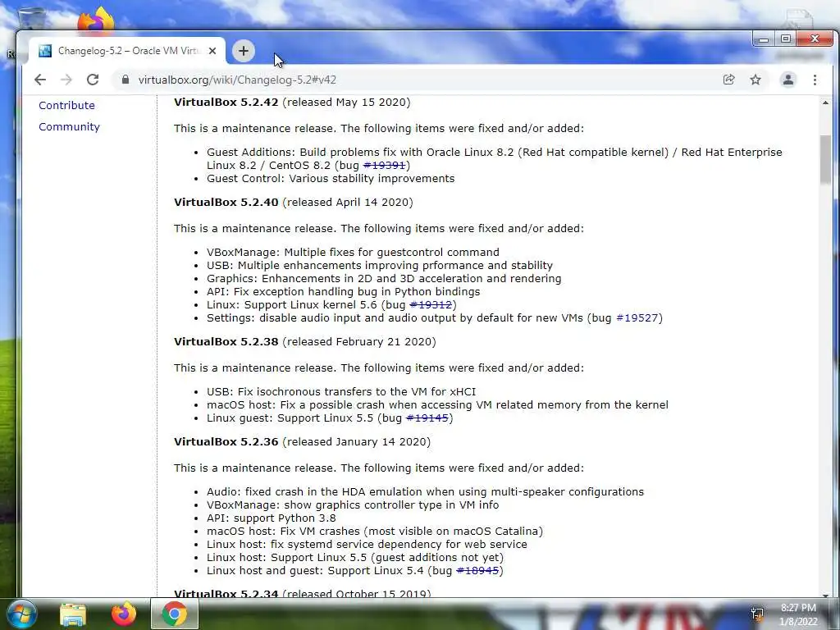
Task: Click 'API: support Python 3.8' item
Action: 271,518
